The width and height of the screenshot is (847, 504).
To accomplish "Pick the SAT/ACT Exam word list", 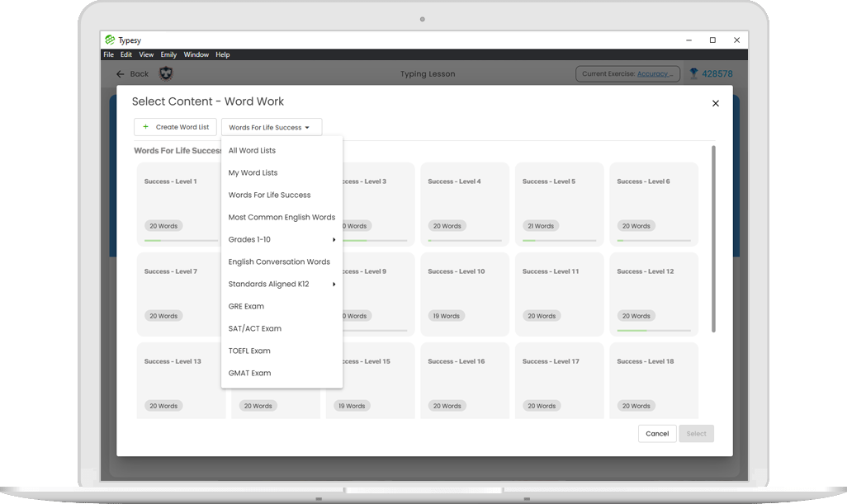I will click(x=282, y=328).
